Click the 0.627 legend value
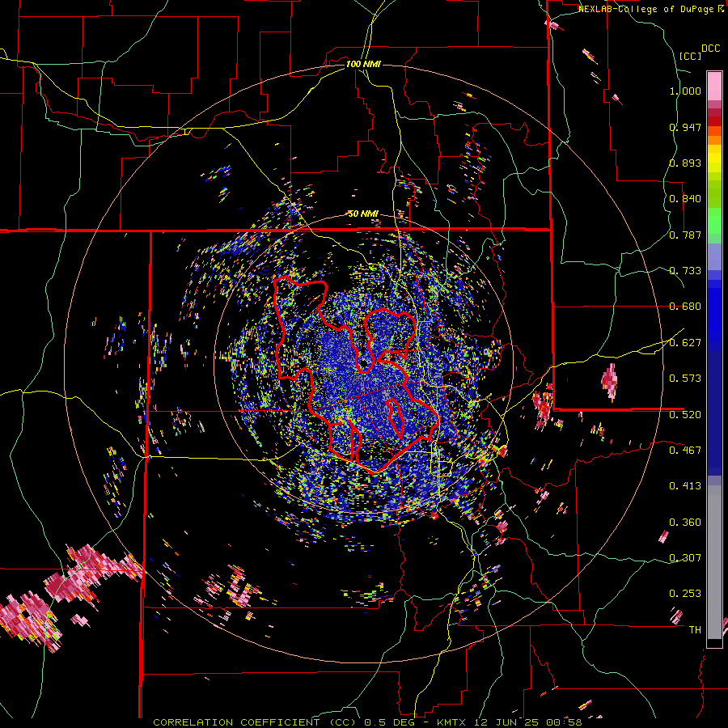Viewport: 728px width, 728px height. pos(685,343)
